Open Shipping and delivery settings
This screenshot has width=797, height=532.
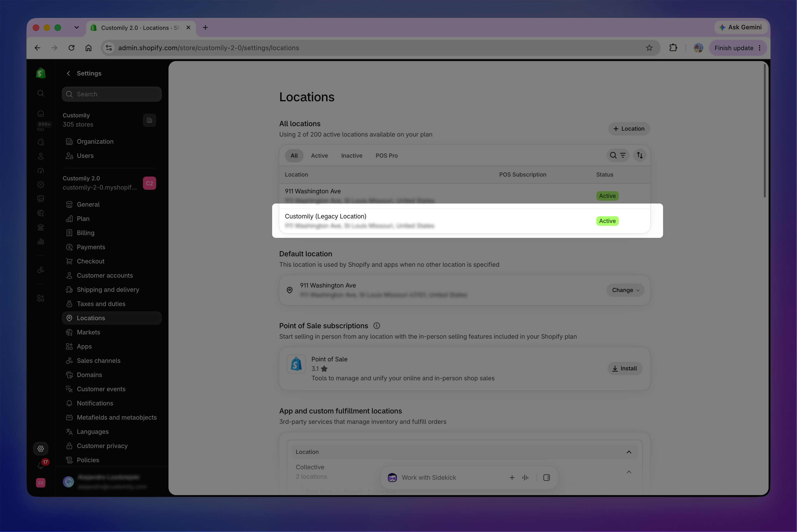click(112, 290)
